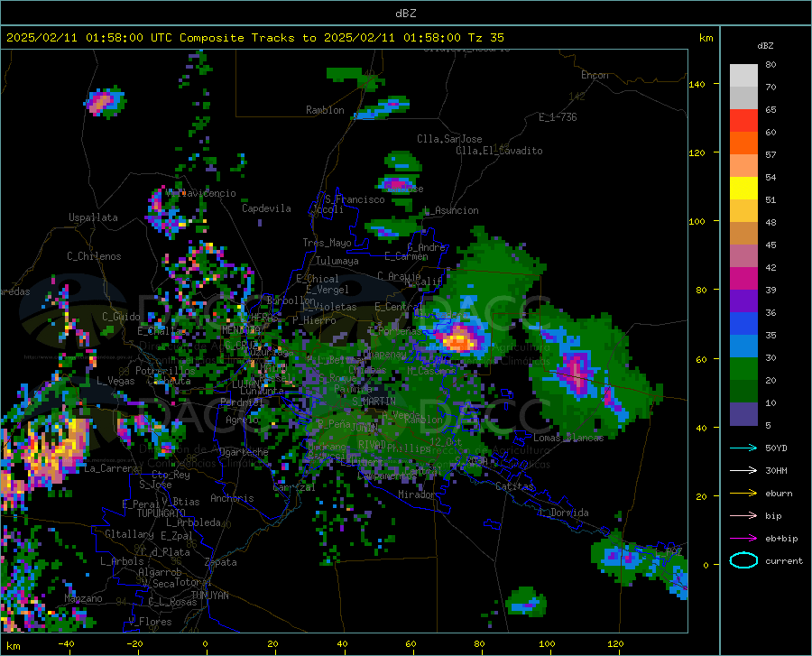The image size is (812, 656).
Task: Pick the gold 51–48 dBZ swatch
Action: point(743,211)
